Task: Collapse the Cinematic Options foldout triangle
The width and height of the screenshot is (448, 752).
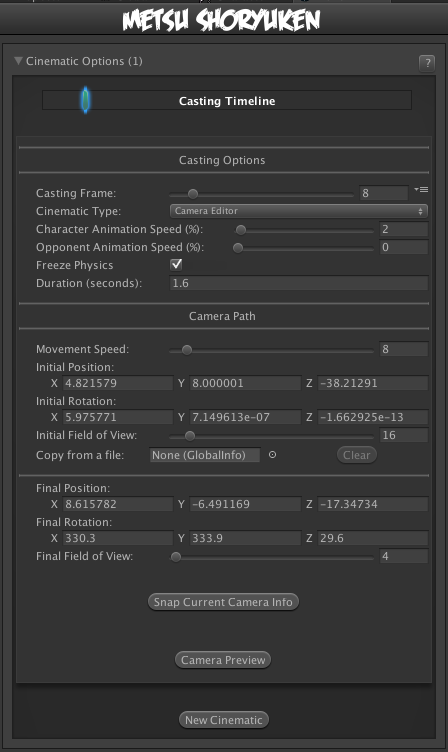Action: coord(19,61)
